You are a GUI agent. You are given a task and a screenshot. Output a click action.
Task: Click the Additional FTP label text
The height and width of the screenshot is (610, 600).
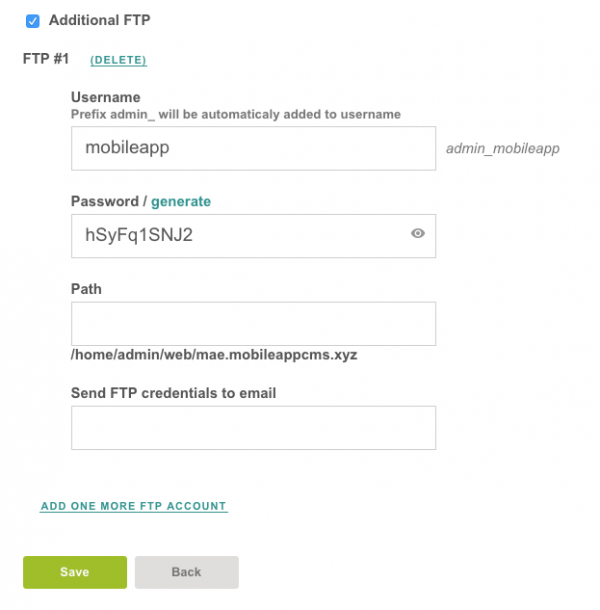(99, 20)
